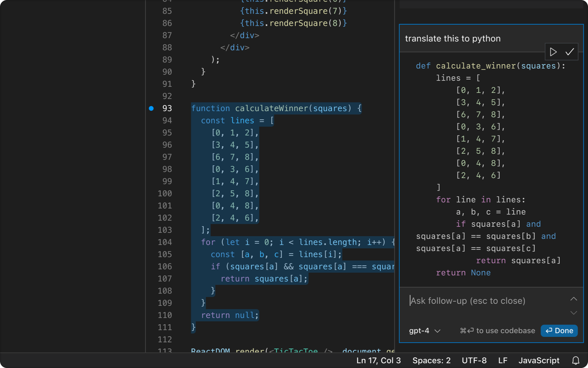Change file encoding via UTF-8
Image resolution: width=588 pixels, height=368 pixels.
(474, 360)
